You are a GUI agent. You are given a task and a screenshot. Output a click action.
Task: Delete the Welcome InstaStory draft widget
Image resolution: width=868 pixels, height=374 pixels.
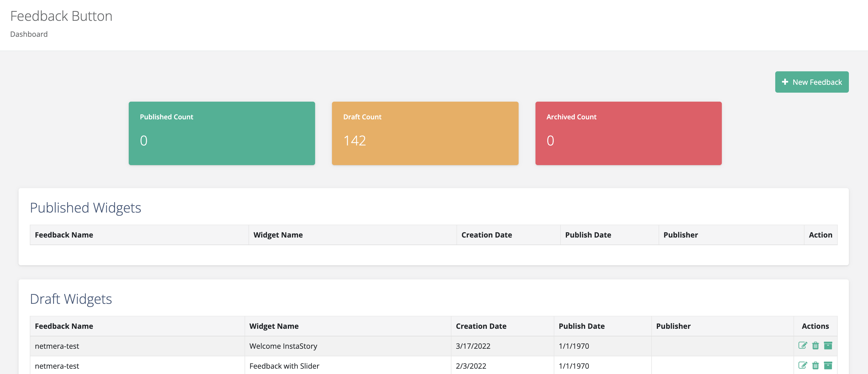[x=815, y=345]
